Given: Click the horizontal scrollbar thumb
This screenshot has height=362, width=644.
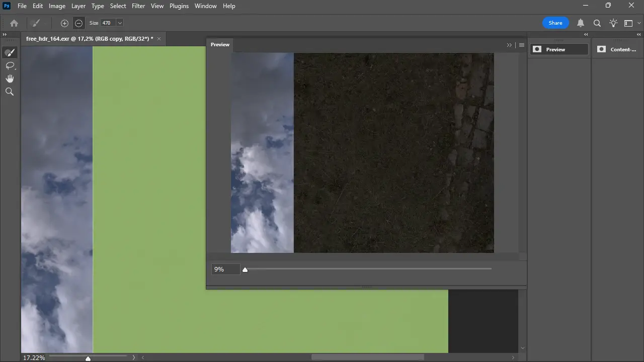Looking at the screenshot, I should click(368, 357).
